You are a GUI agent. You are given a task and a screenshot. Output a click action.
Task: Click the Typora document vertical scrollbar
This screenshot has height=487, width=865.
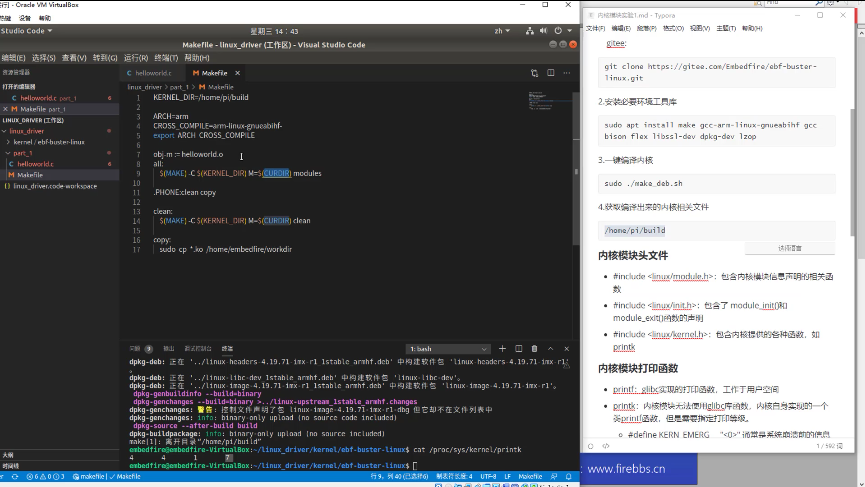pyautogui.click(x=853, y=171)
